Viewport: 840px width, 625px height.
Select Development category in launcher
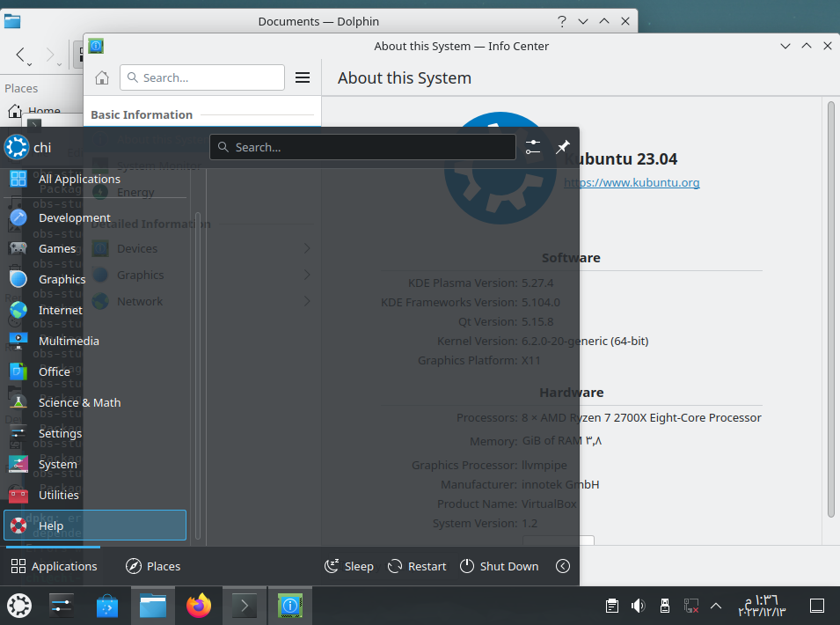(x=95, y=217)
